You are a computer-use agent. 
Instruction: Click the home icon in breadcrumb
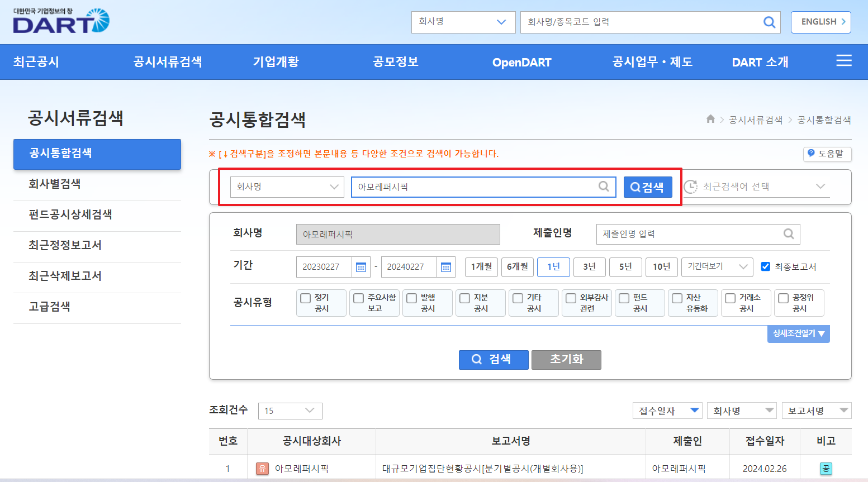(x=710, y=119)
